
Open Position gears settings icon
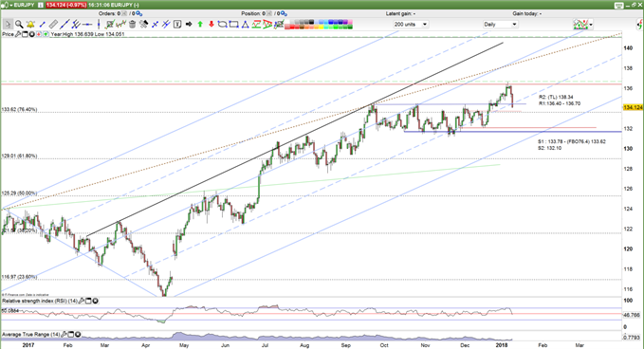(x=284, y=13)
